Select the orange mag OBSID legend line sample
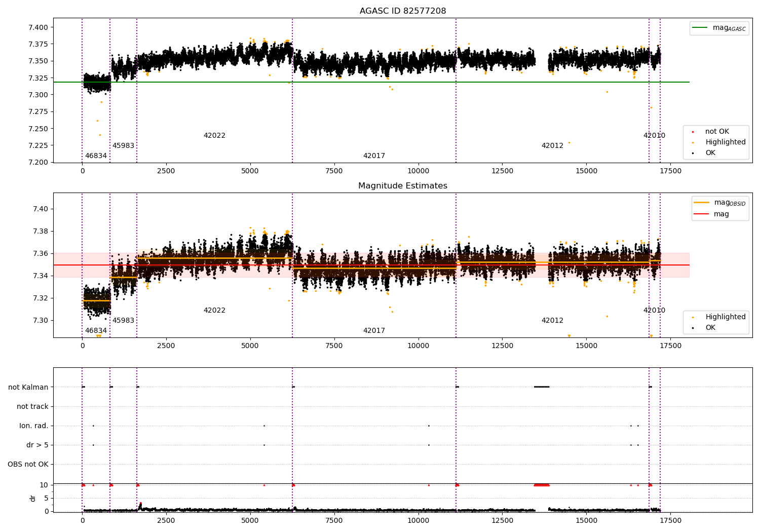The height and width of the screenshot is (532, 760). pyautogui.click(x=702, y=203)
